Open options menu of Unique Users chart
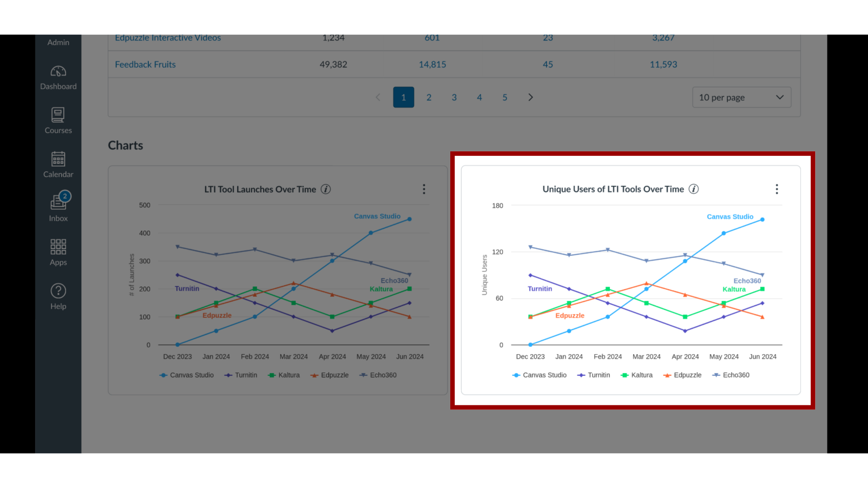 [x=777, y=189]
